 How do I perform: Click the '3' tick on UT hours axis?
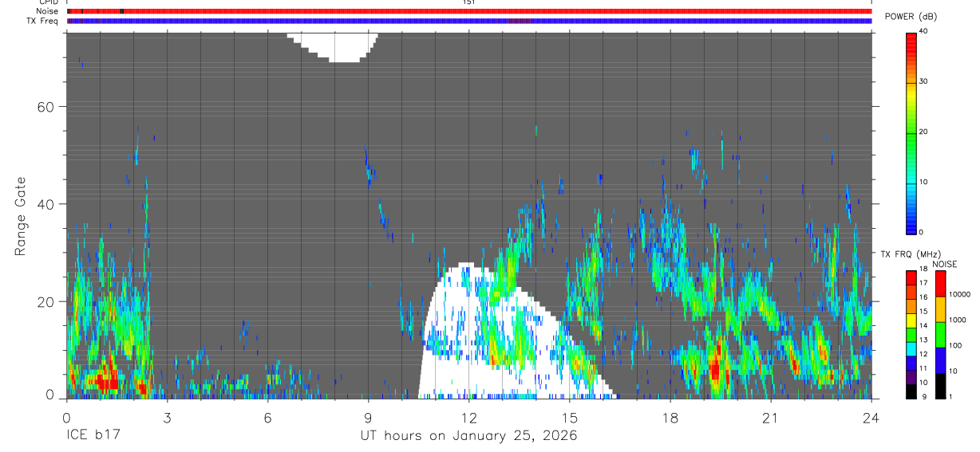167,418
